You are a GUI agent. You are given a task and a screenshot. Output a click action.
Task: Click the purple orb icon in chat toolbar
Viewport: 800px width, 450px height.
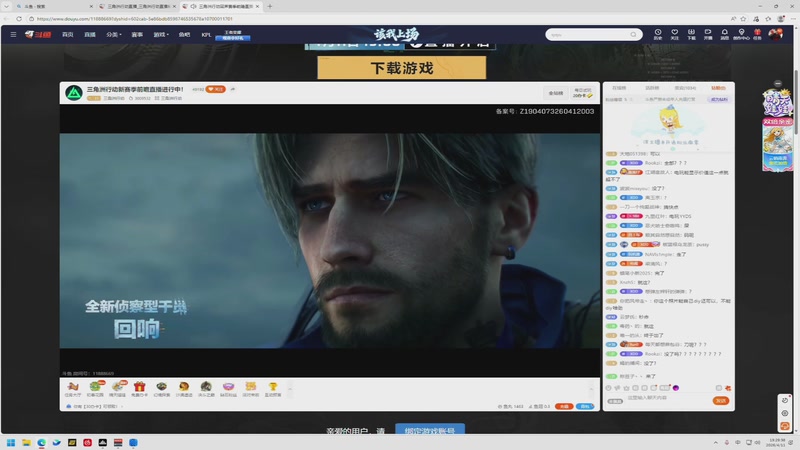click(x=676, y=388)
